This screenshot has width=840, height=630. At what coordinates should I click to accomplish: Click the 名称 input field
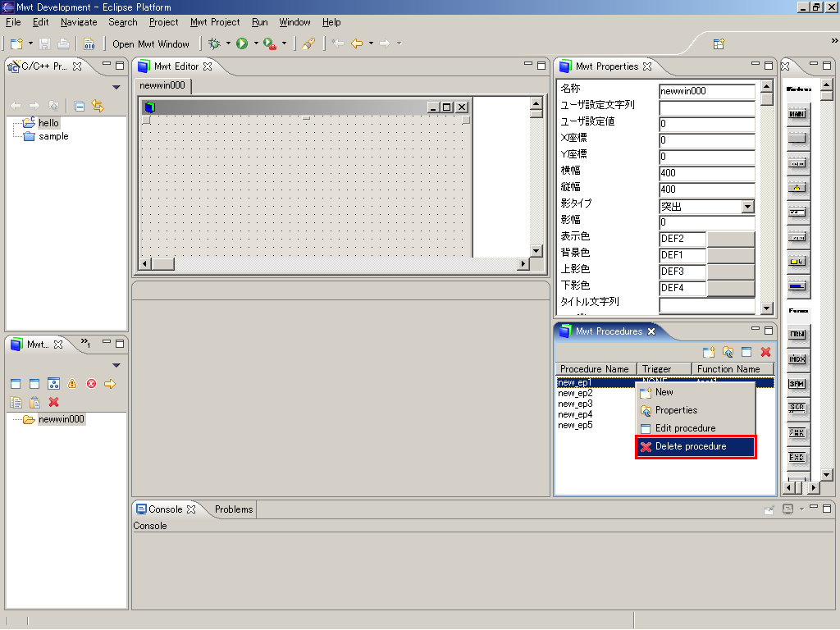pos(706,91)
